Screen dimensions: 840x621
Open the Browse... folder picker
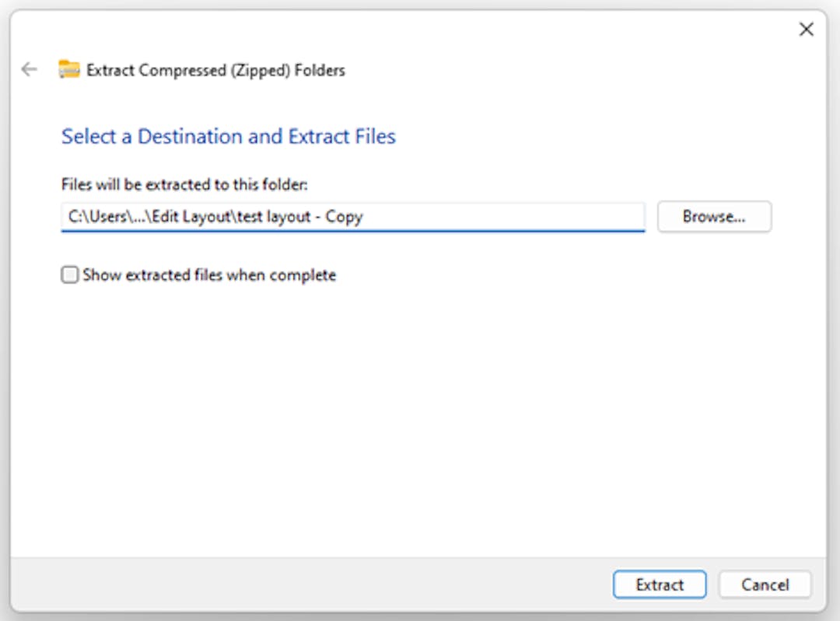[x=714, y=216]
